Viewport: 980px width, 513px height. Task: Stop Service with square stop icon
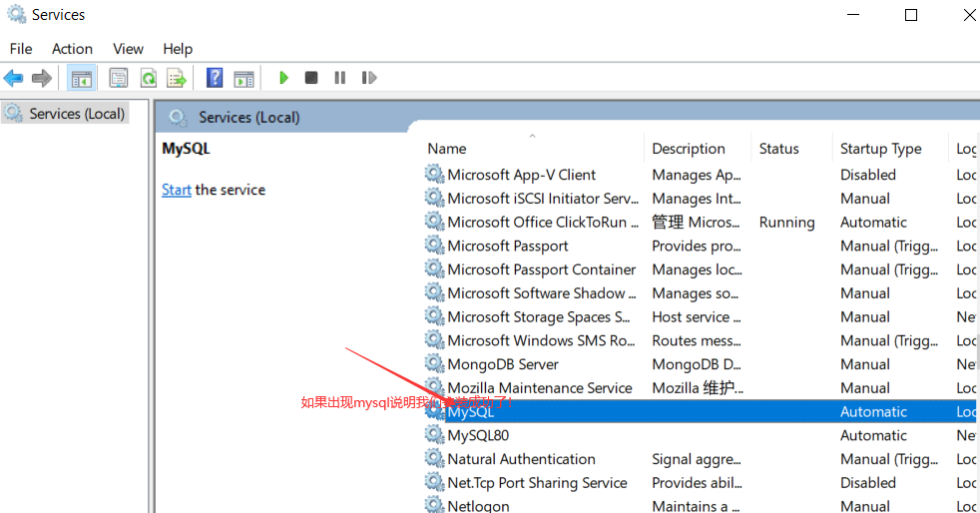[311, 78]
